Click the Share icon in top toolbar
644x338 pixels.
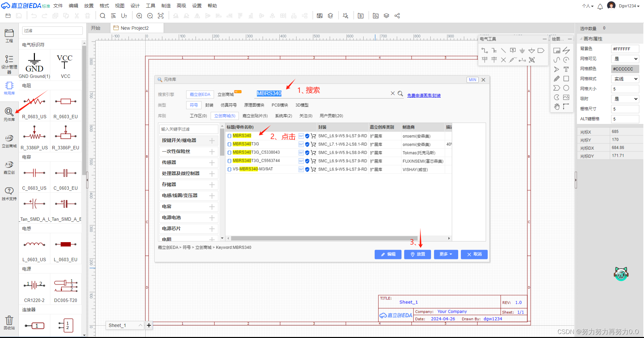coord(397,16)
